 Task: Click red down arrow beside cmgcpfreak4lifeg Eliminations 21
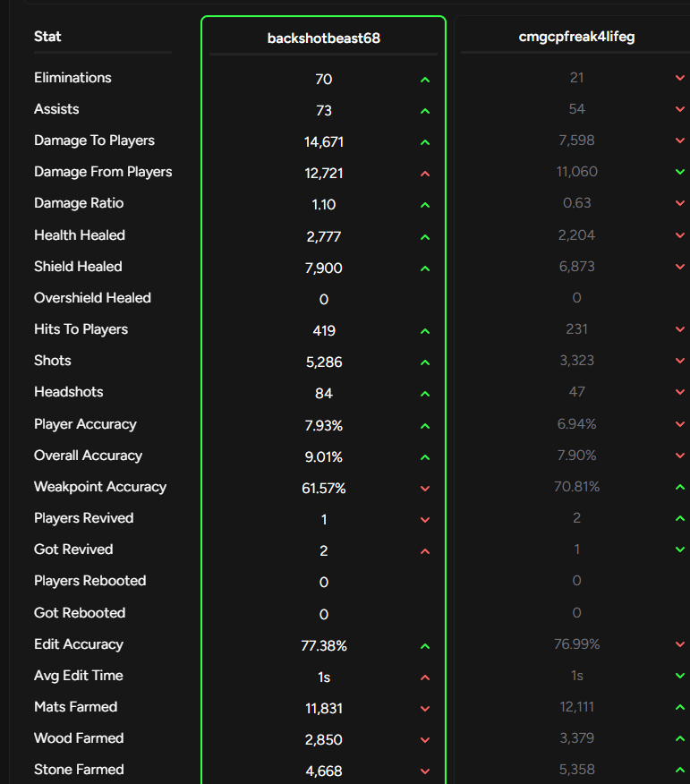[x=680, y=78]
